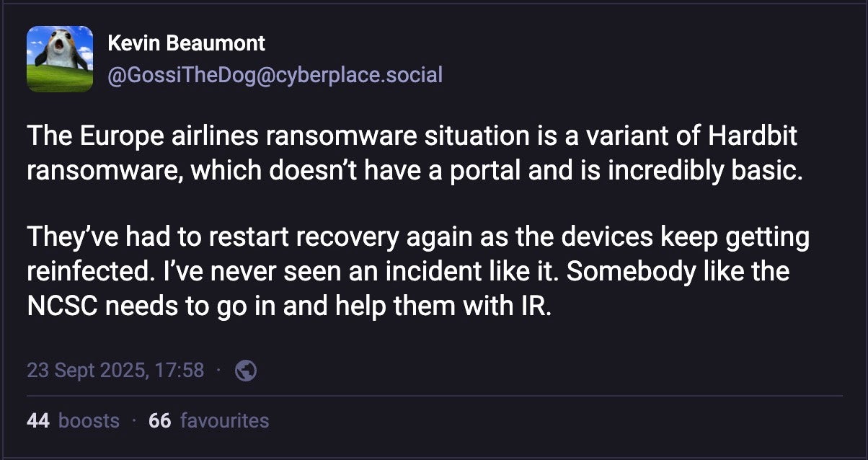Click the public visibility globe icon
Image resolution: width=868 pixels, height=460 pixels.
point(246,371)
